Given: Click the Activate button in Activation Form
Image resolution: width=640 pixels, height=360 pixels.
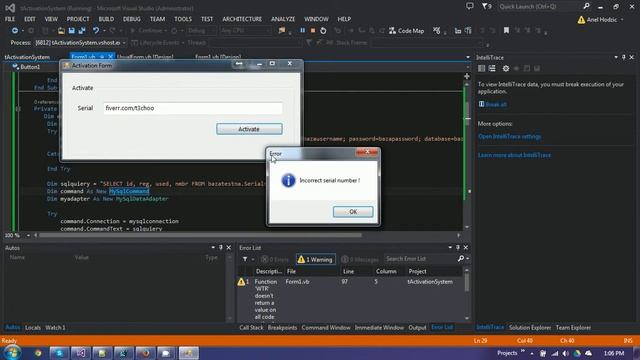Looking at the screenshot, I should 249,129.
